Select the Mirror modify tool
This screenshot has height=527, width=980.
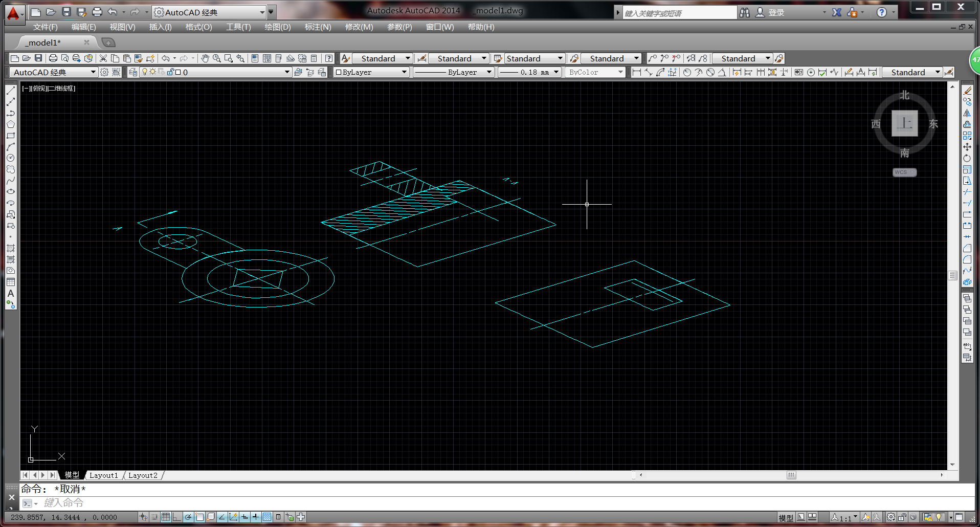pos(967,113)
